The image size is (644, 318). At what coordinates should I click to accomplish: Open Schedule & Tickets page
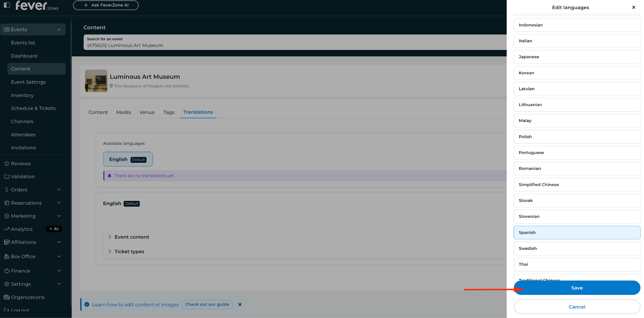(33, 108)
